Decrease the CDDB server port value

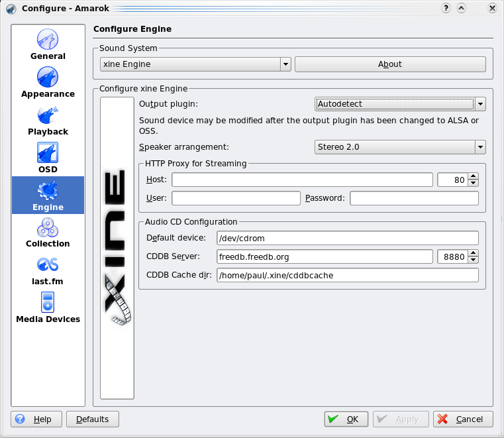pos(473,260)
